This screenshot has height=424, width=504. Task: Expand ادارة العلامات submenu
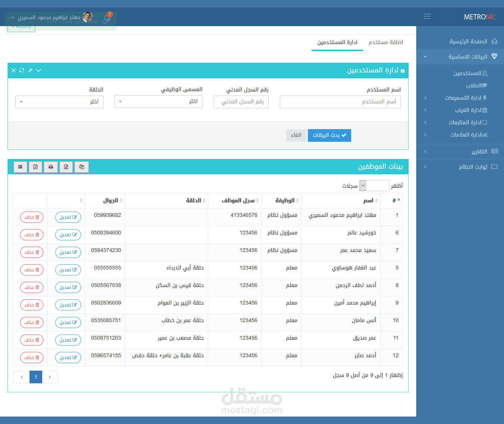tap(425, 135)
